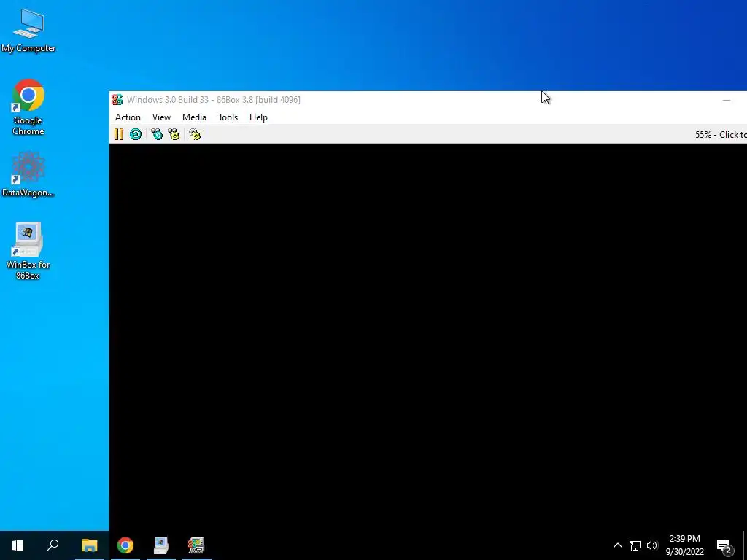Open the notification center with 2 alerts
The height and width of the screenshot is (560, 747).
pos(724,546)
